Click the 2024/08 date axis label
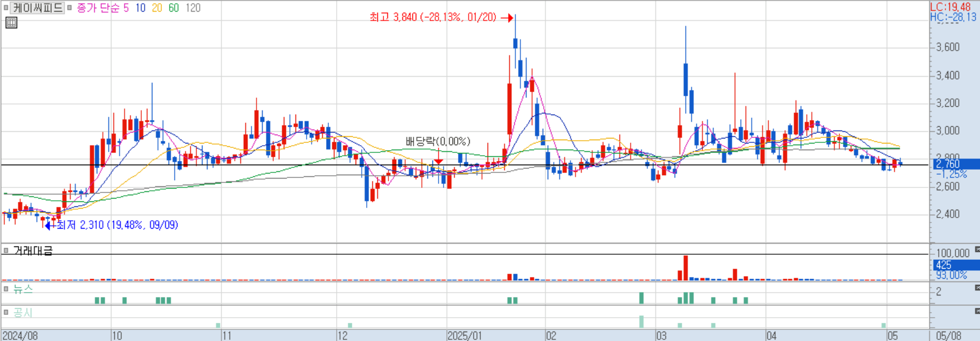The image size is (980, 341). (x=20, y=335)
